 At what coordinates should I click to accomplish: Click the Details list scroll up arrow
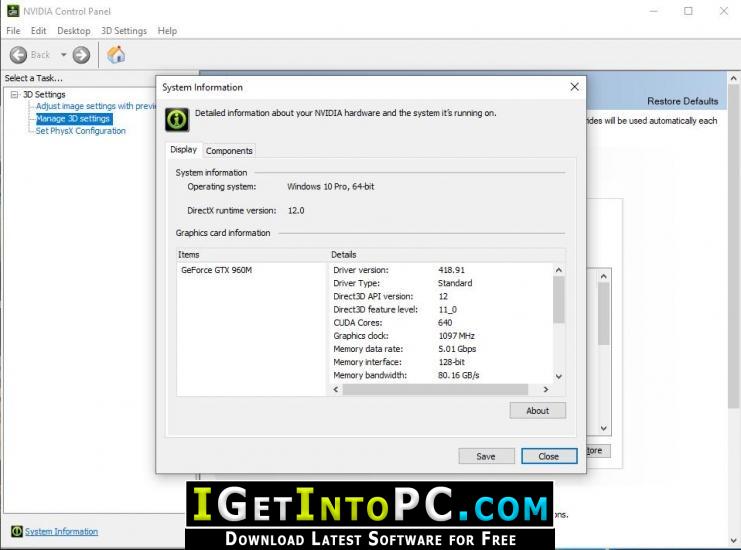pos(559,270)
